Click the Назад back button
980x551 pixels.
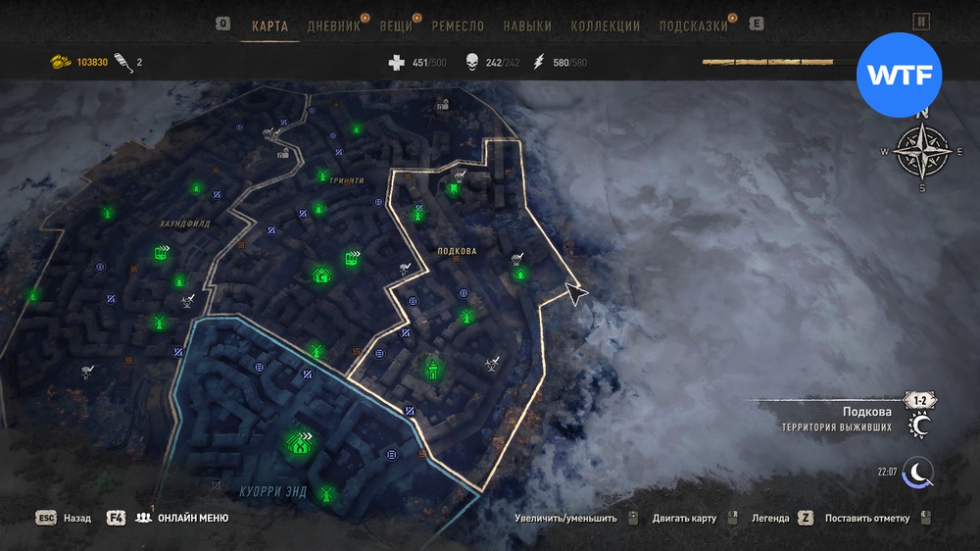pos(64,518)
